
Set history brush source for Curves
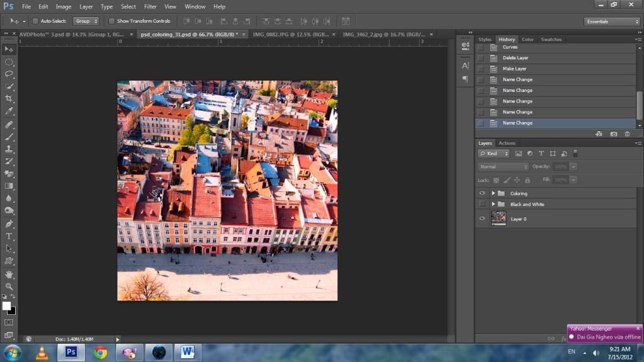click(x=480, y=48)
